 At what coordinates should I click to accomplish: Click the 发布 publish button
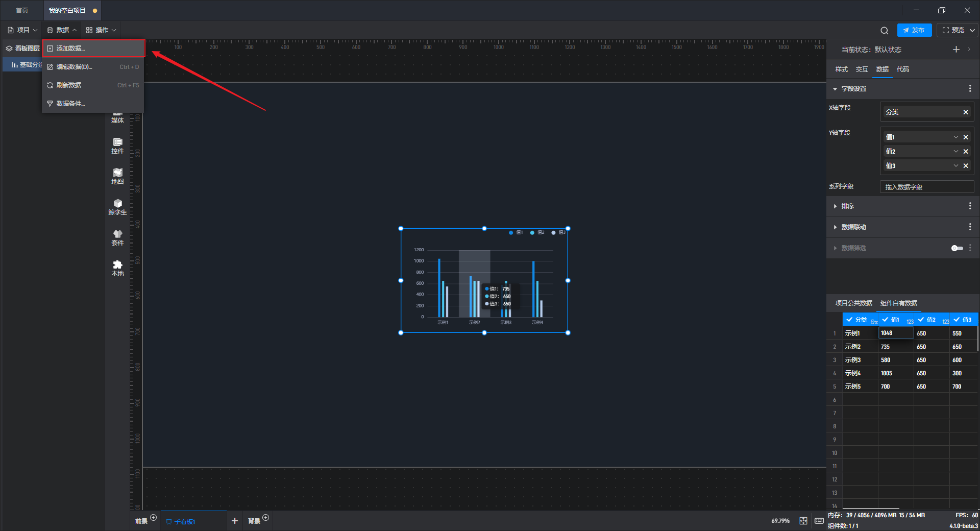tap(914, 30)
